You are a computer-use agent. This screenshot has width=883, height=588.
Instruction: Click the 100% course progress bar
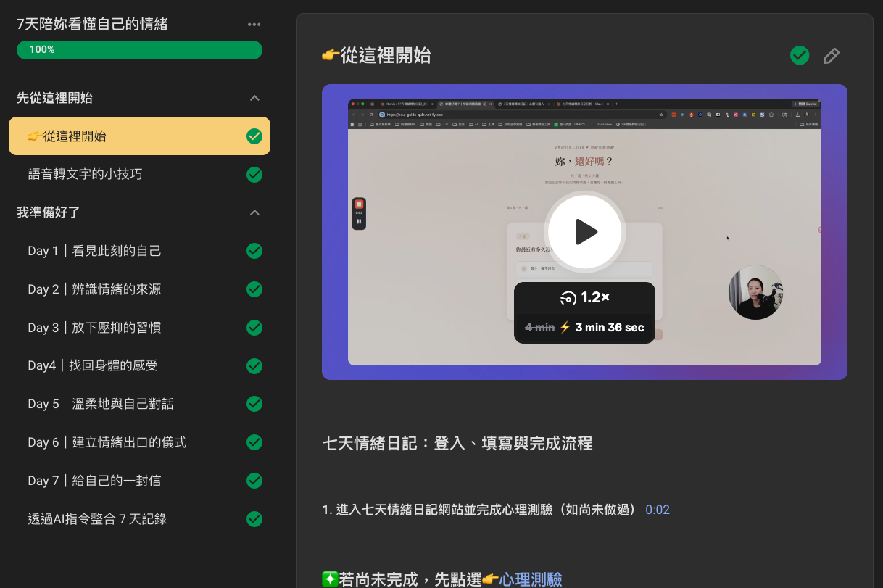click(x=139, y=50)
